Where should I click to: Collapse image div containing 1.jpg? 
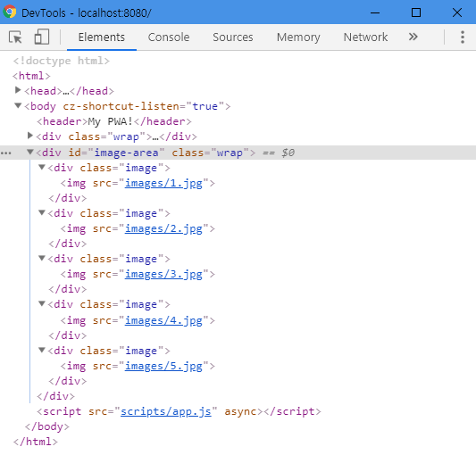click(x=42, y=167)
